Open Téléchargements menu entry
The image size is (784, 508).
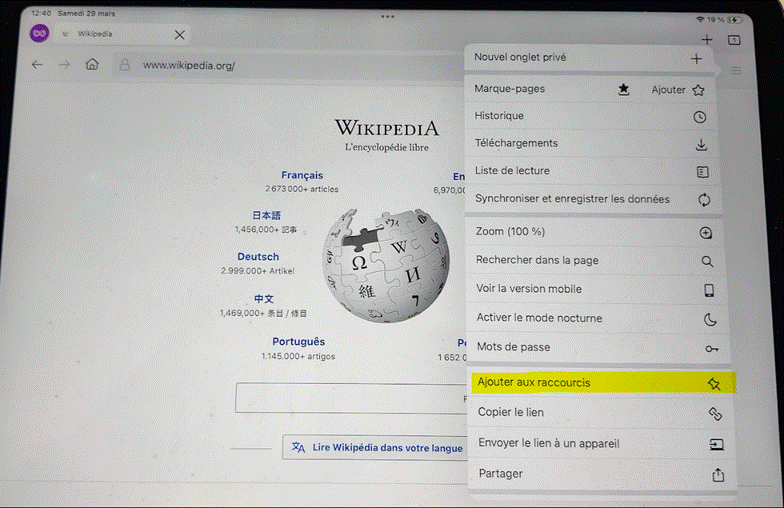click(592, 144)
